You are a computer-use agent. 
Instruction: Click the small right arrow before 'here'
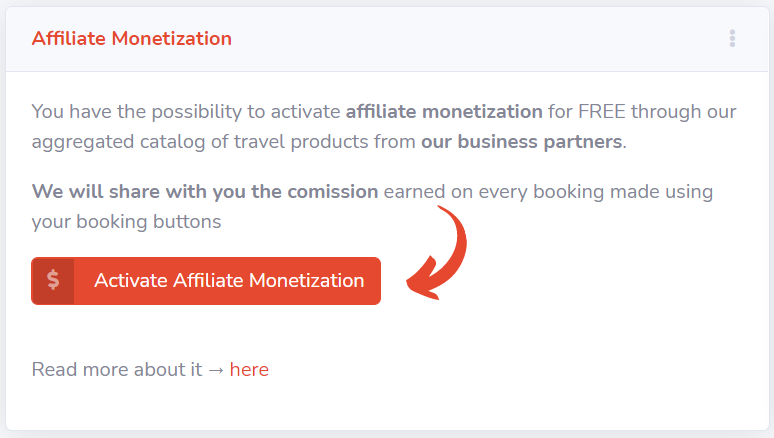point(216,370)
